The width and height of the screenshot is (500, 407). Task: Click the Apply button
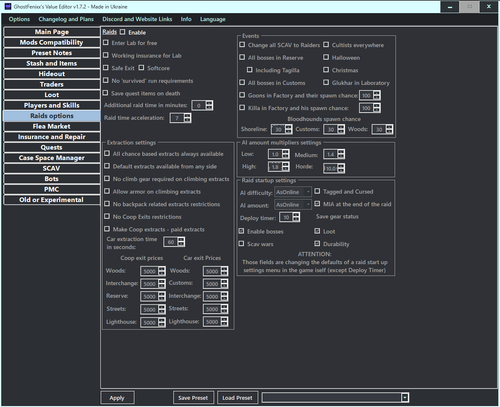pyautogui.click(x=117, y=398)
